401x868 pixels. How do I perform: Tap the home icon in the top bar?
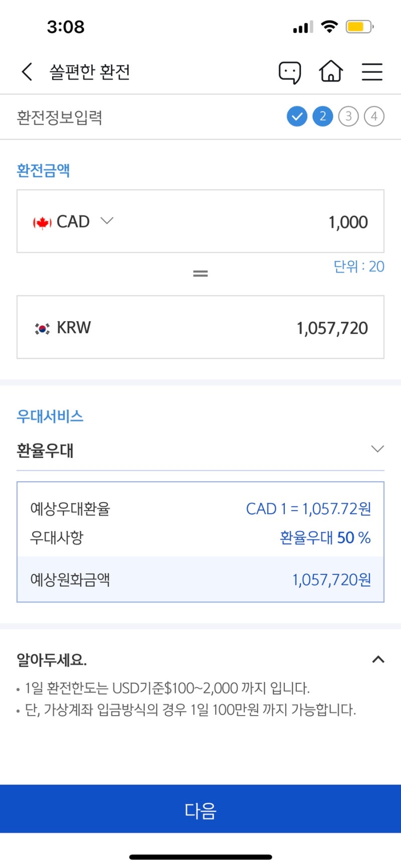[x=331, y=72]
